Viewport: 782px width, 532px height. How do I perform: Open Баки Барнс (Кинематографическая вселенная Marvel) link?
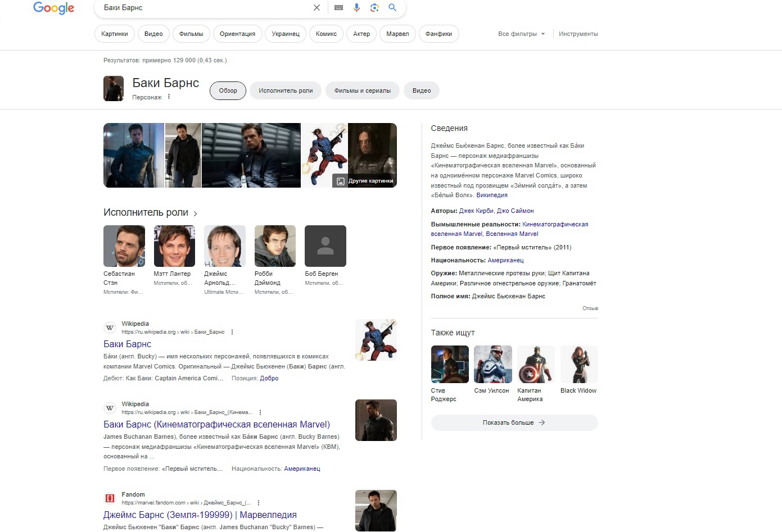click(x=216, y=424)
